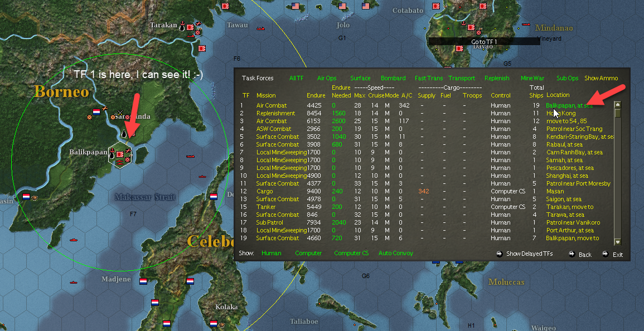Viewport: 644px width, 331px height.
Task: Click location Port Arthur, at sea
Action: click(570, 230)
